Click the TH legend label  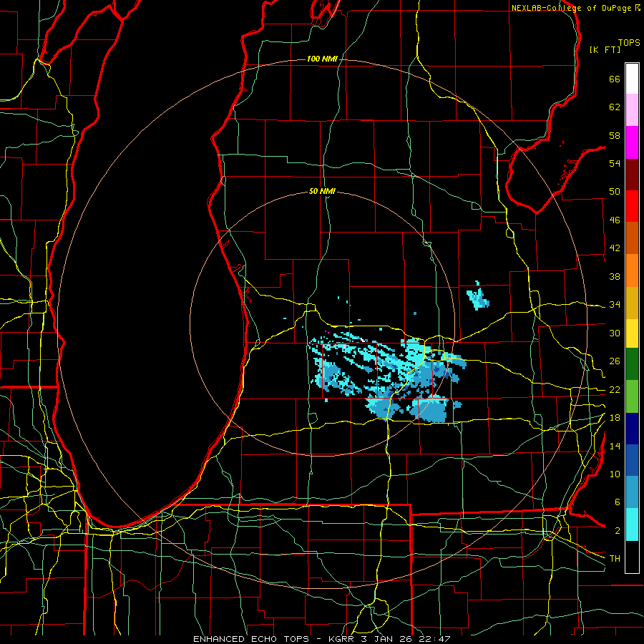tap(615, 559)
